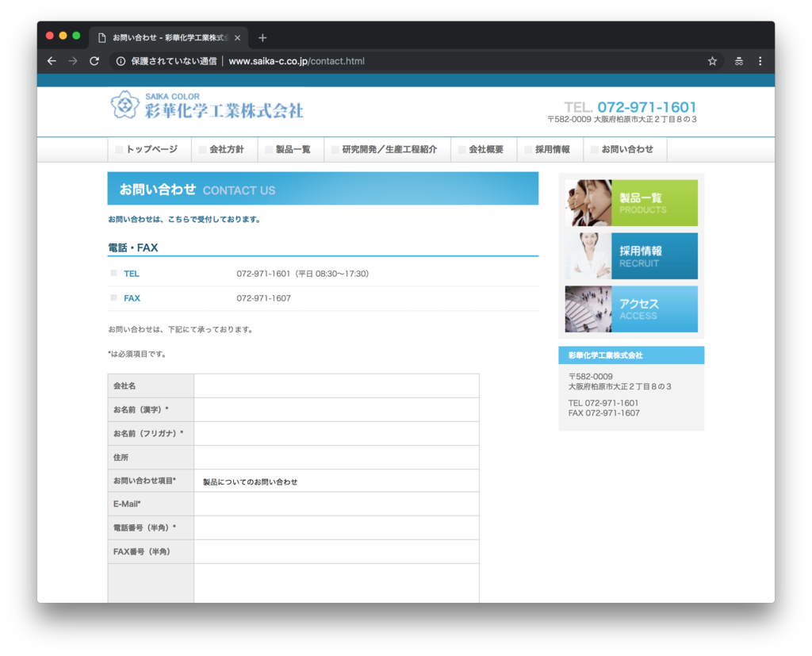The height and width of the screenshot is (656, 812).
Task: Open 会社方針 navigation item
Action: point(224,149)
